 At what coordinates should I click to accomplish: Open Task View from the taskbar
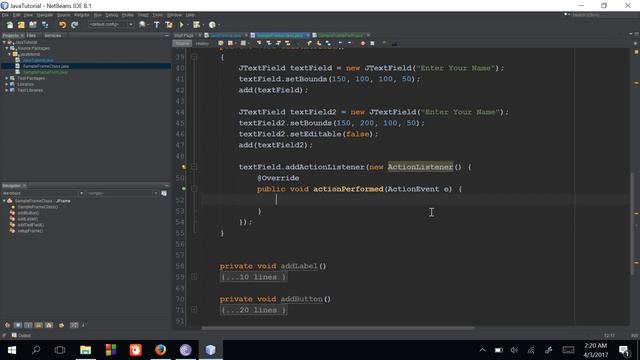tap(60, 350)
